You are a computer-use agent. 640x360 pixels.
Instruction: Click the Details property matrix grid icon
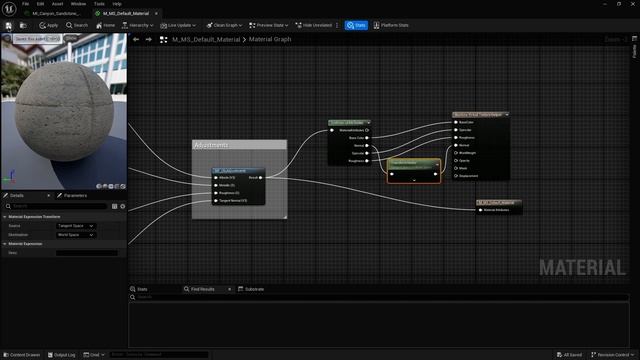115,207
